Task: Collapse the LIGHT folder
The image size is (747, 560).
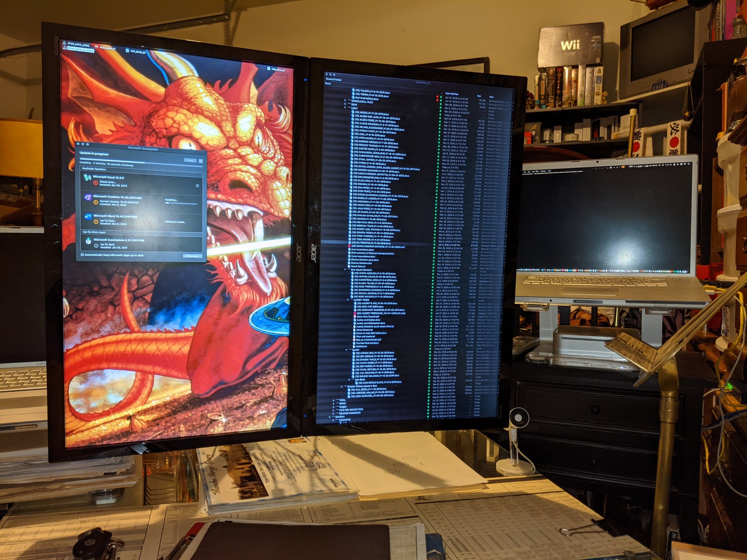Action: pyautogui.click(x=345, y=108)
